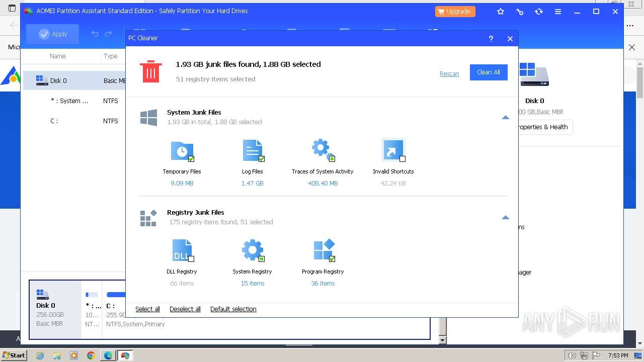
Task: Click the Rescan link
Action: point(449,73)
